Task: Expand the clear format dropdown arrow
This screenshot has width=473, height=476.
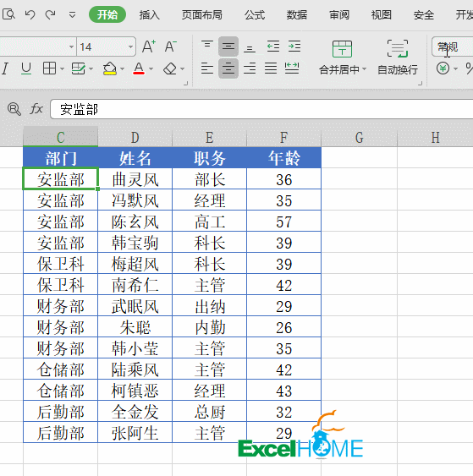Action: click(x=182, y=69)
